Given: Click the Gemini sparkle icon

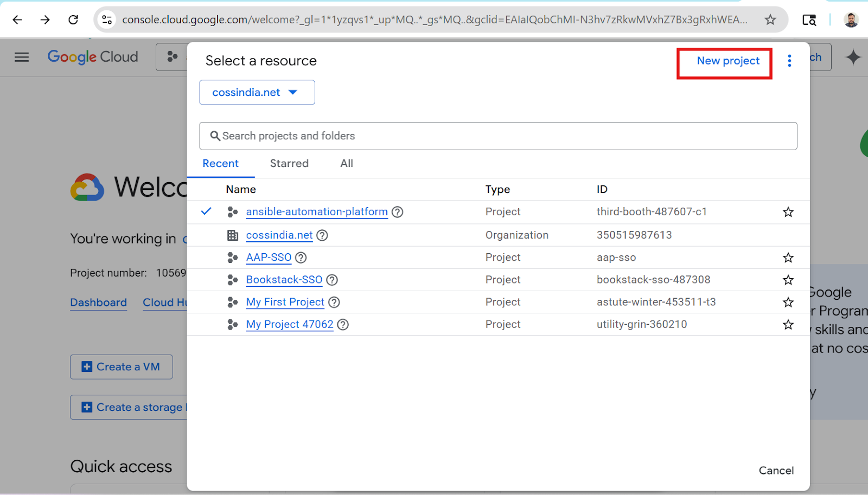Looking at the screenshot, I should (853, 57).
